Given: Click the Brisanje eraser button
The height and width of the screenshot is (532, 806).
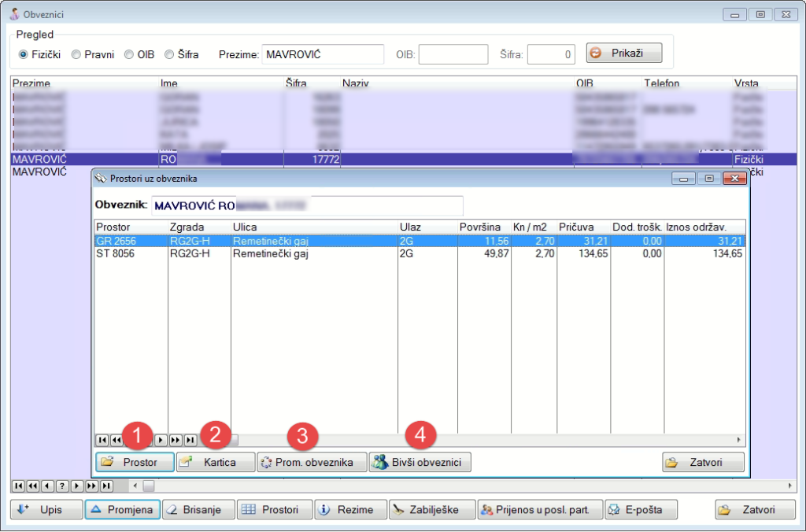Looking at the screenshot, I should tap(198, 510).
